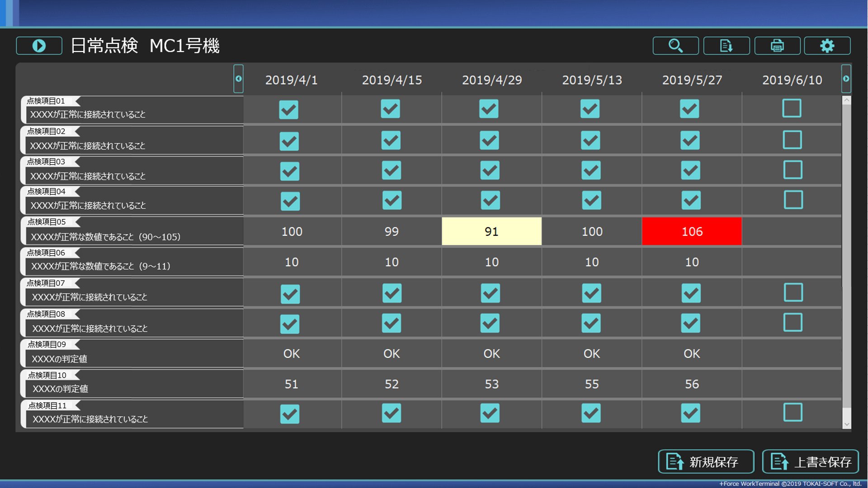Click scrollbar down arrow of table
868x488 pixels.
[846, 424]
